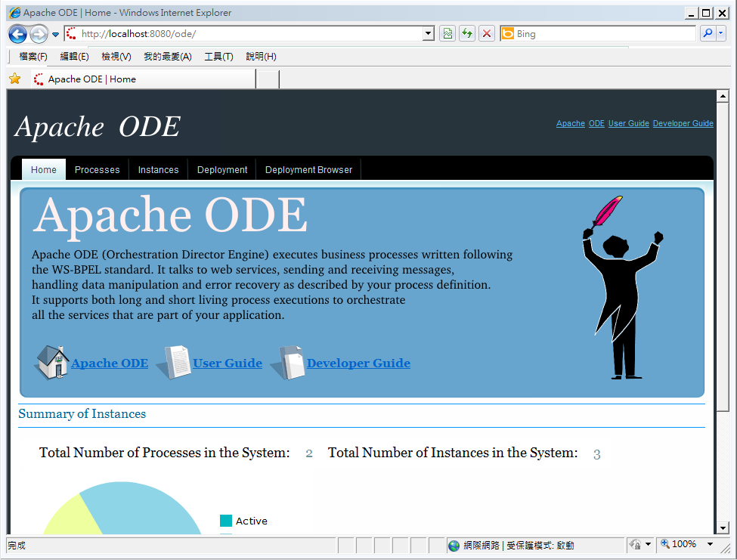Click the ODE link in the header
This screenshot has height=560, width=737.
coord(596,123)
